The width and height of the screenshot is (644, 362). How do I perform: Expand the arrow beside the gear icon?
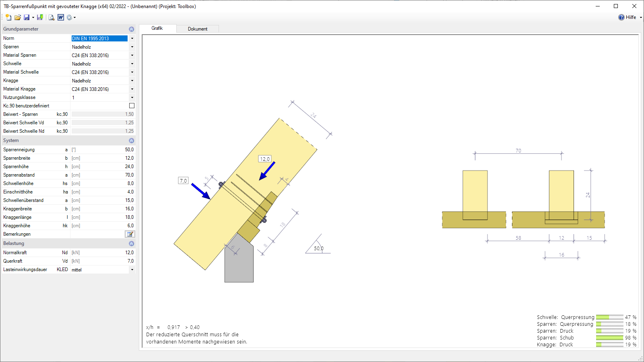75,17
